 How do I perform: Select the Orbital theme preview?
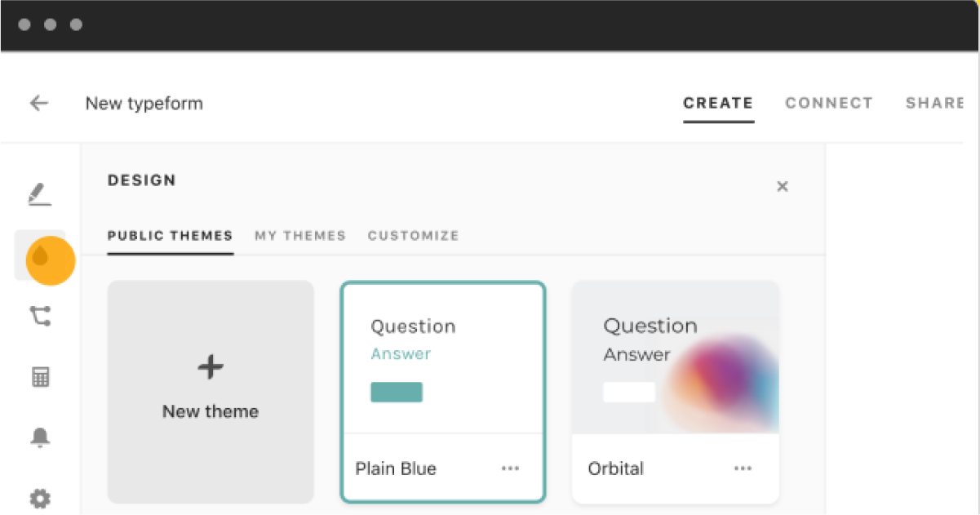tap(675, 359)
